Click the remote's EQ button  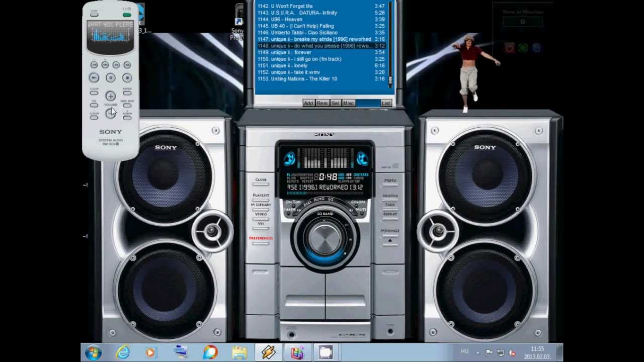click(94, 105)
